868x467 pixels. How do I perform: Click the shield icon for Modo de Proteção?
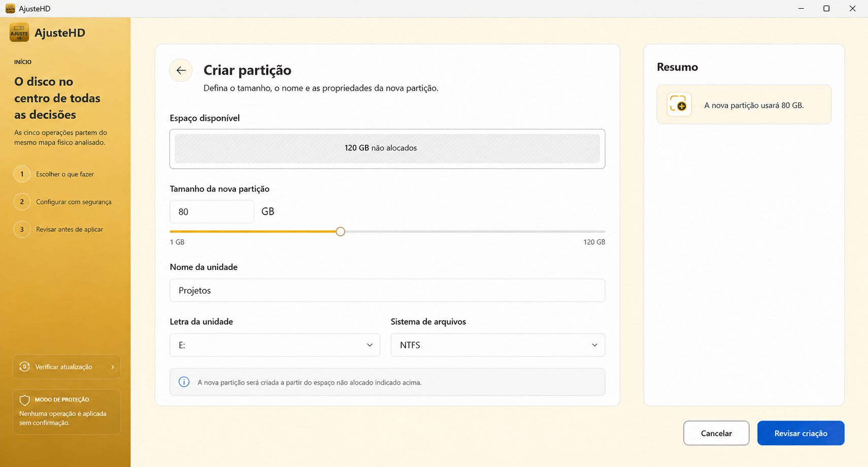(24, 401)
